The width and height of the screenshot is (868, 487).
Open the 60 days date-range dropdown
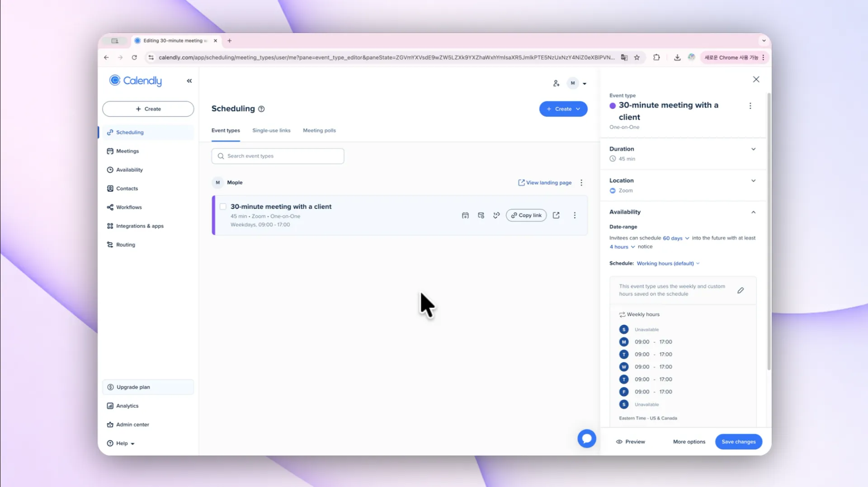pyautogui.click(x=676, y=238)
